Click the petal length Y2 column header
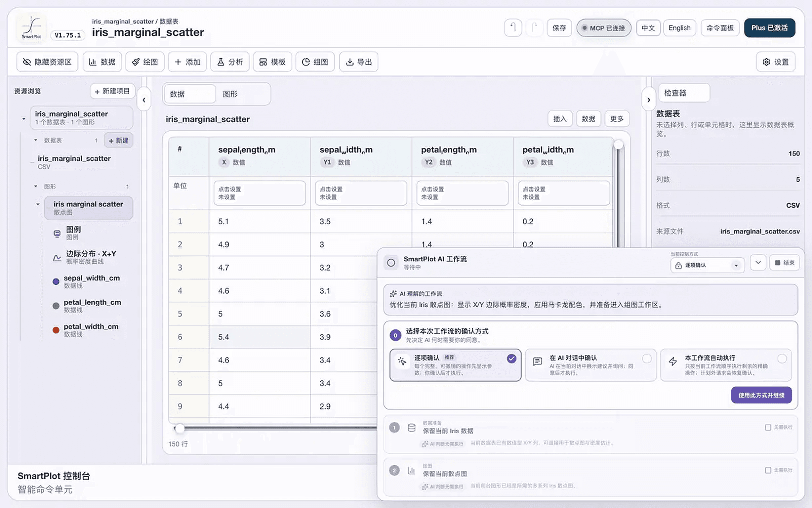 463,156
